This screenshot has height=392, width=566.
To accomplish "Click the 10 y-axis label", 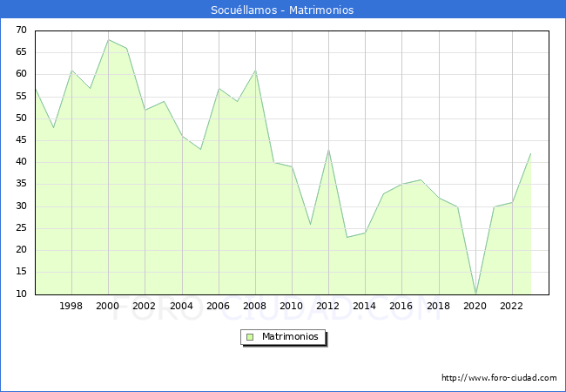I will pyautogui.click(x=20, y=294).
